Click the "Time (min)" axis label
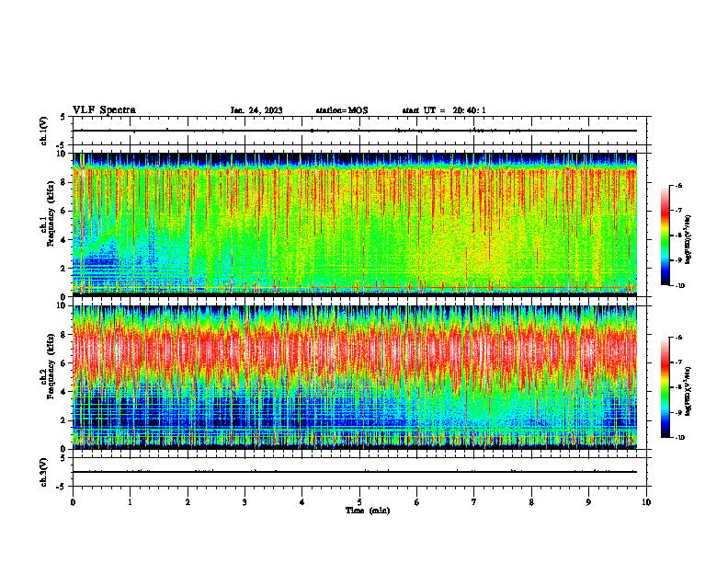The width and height of the screenshot is (728, 563). click(368, 511)
